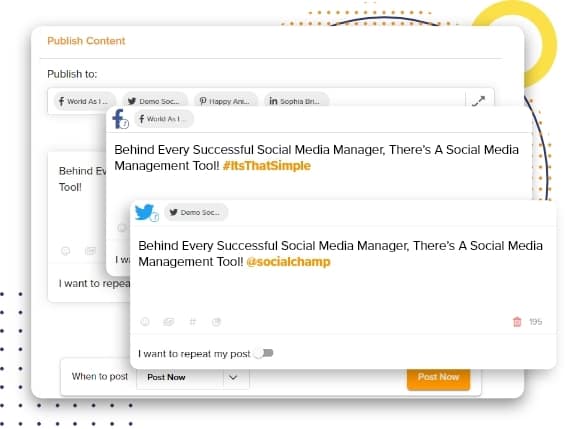
Task: Delete the Twitter post with the red trash icon
Action: click(x=517, y=322)
